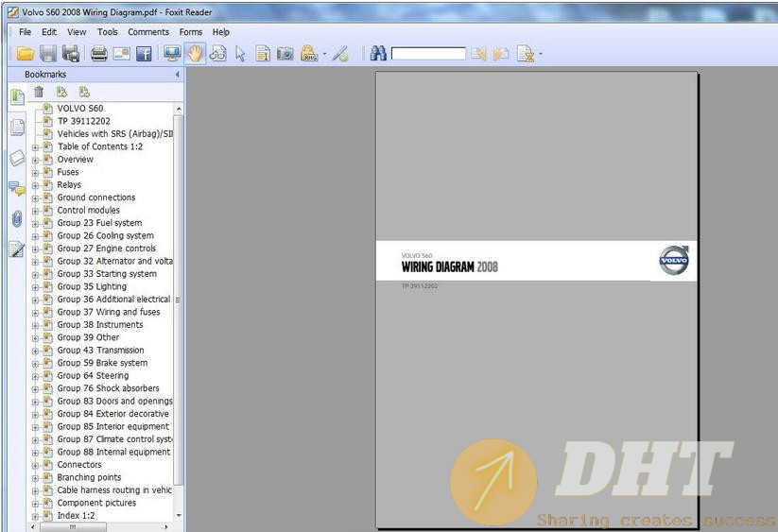
Task: Click the search options page icon
Action: pyautogui.click(x=525, y=54)
